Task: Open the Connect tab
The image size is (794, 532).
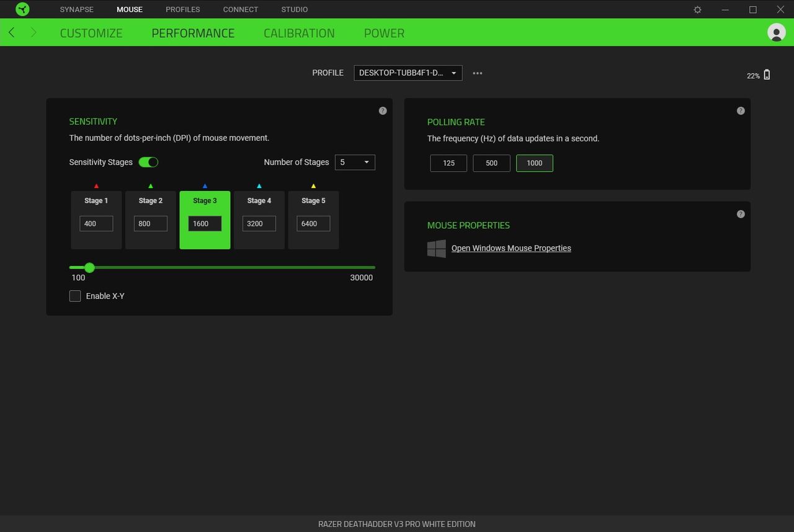Action: point(241,9)
